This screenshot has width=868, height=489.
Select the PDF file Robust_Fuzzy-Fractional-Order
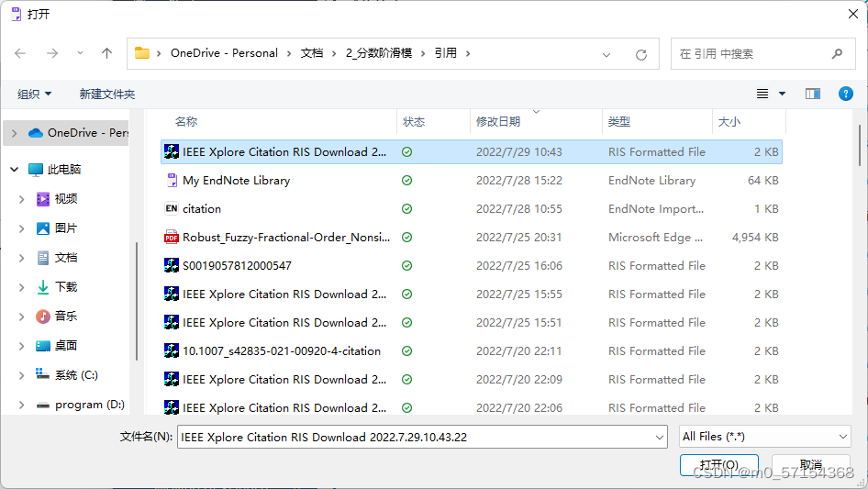tap(285, 238)
